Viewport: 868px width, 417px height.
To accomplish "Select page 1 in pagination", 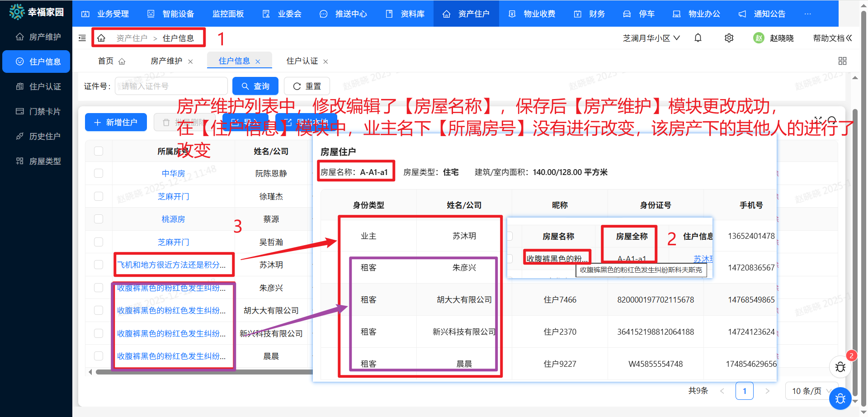I will (745, 391).
